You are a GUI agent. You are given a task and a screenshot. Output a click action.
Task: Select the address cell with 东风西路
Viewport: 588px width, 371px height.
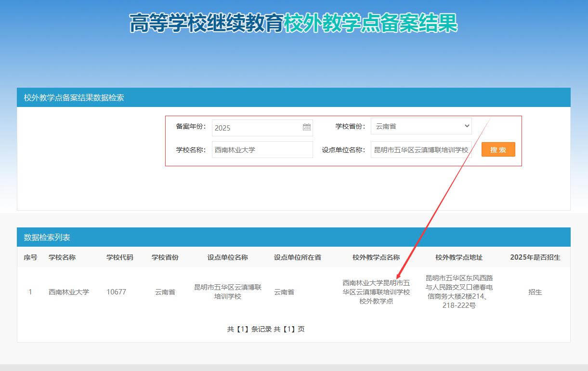point(459,291)
